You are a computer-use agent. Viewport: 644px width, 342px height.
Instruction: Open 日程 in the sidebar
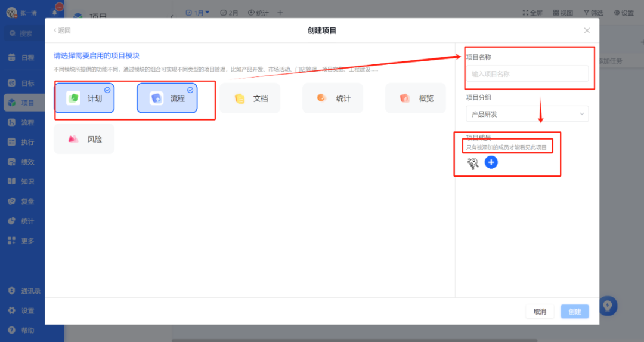[x=23, y=57]
